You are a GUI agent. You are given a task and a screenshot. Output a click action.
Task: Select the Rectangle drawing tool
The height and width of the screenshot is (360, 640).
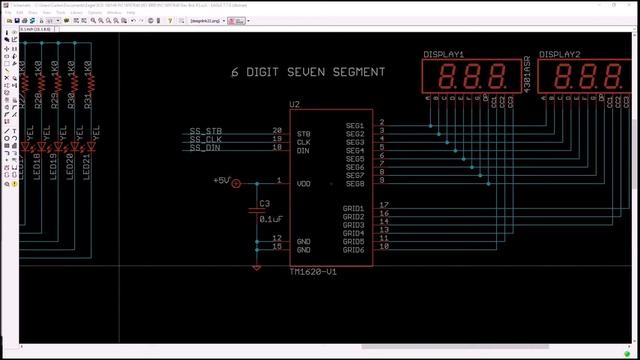[7, 146]
